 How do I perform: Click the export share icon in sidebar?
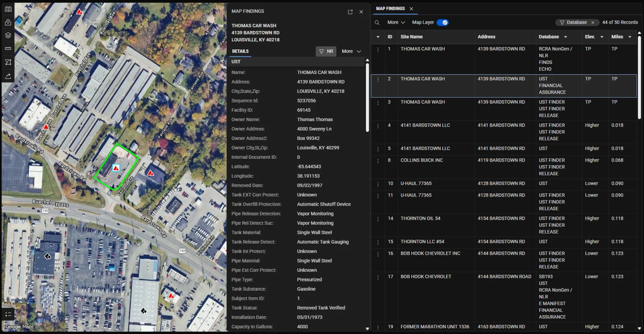tap(8, 76)
